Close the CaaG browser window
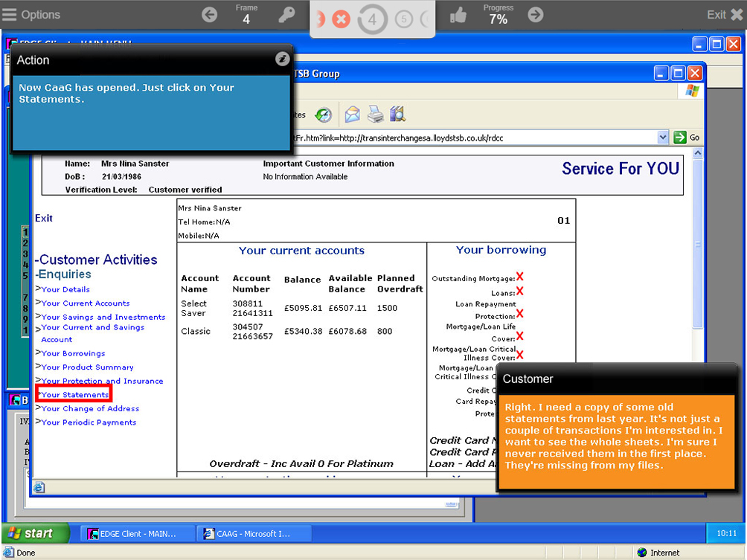 pos(695,74)
